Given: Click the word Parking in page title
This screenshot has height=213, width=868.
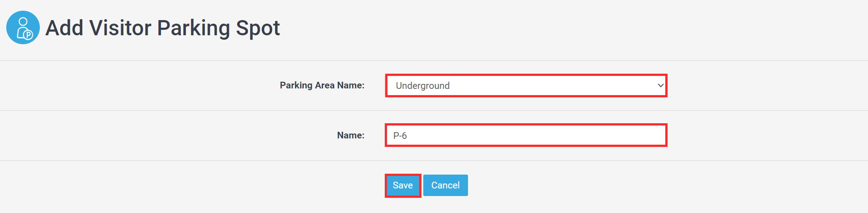Looking at the screenshot, I should [x=193, y=29].
